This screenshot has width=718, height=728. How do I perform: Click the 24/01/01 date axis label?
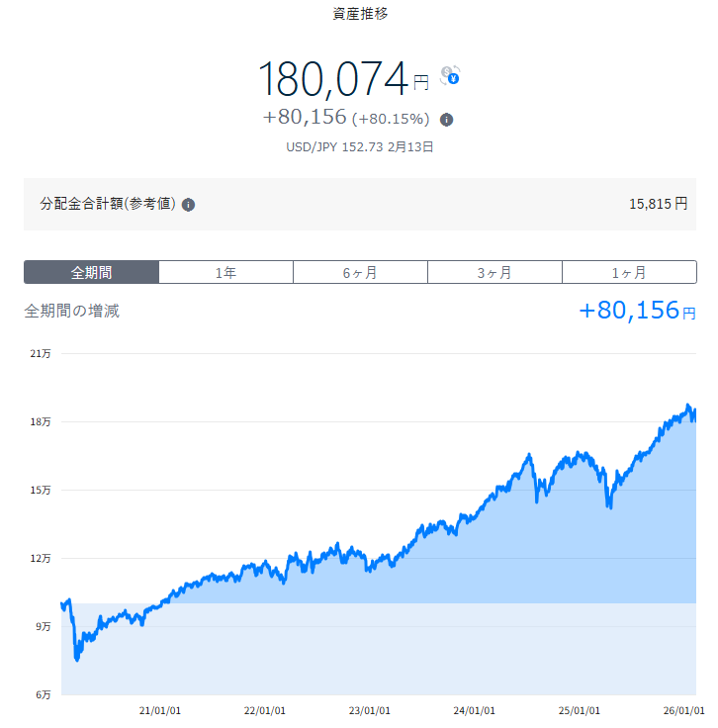pos(474,710)
